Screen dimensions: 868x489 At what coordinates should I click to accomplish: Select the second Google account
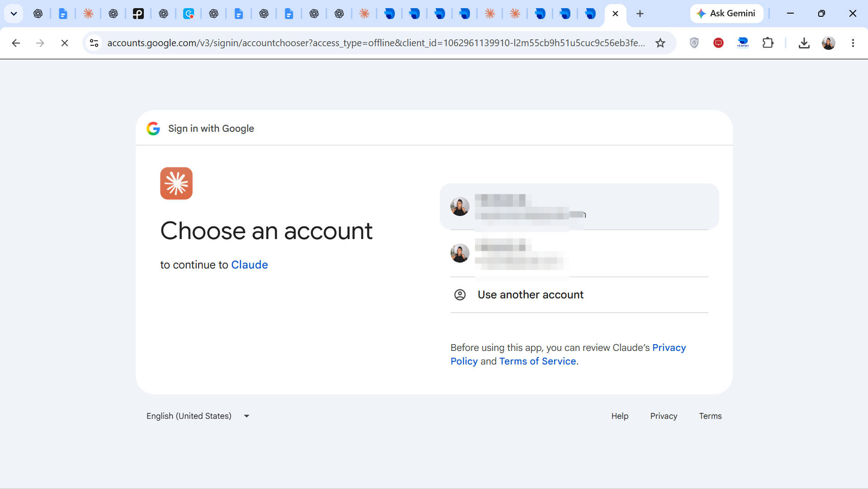tap(579, 253)
